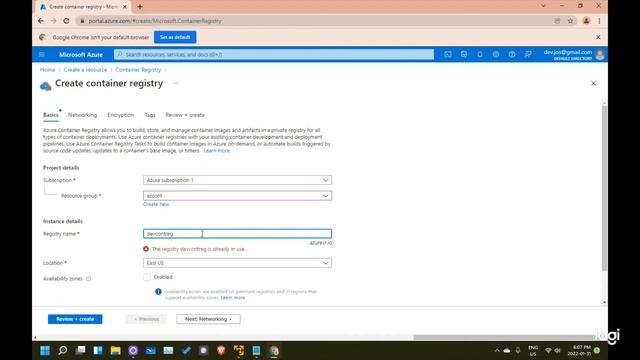The image size is (640, 360).
Task: Click the vertical scrollbar of the form
Action: [x=604, y=188]
